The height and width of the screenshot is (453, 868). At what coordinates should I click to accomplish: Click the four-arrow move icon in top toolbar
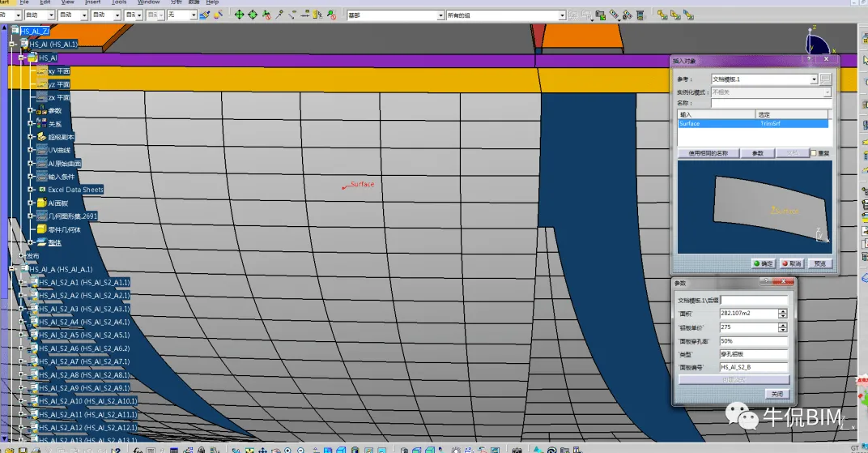point(239,15)
